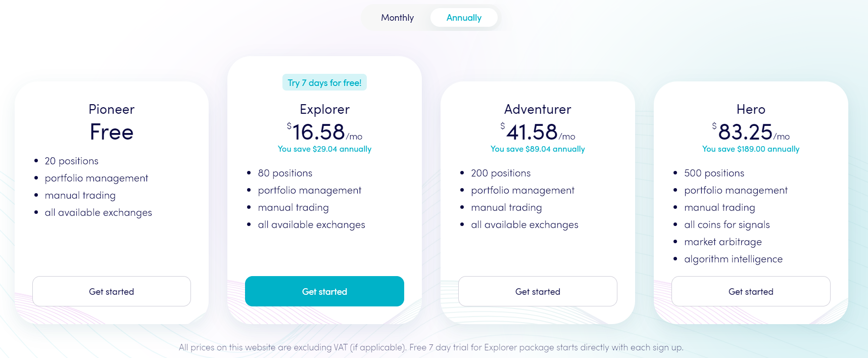Click You save $89.04 annually text
This screenshot has height=358, width=868.
click(538, 149)
